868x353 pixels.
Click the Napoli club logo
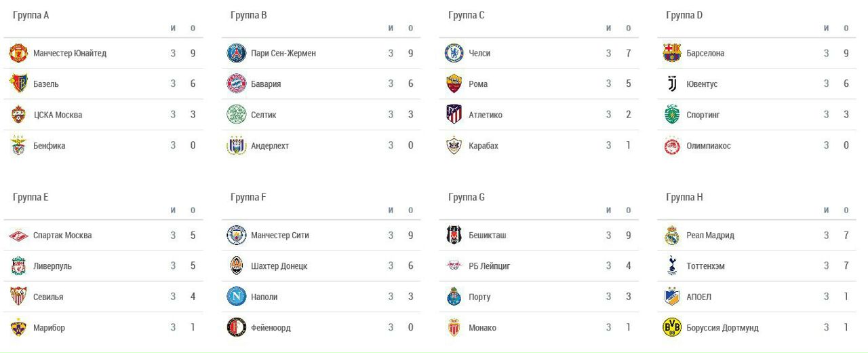coord(236,297)
